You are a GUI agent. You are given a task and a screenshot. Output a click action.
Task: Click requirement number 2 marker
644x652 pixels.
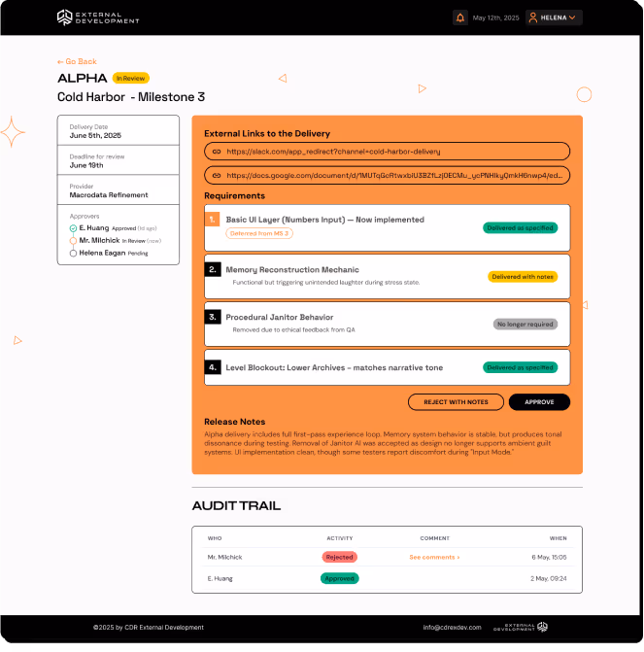213,269
